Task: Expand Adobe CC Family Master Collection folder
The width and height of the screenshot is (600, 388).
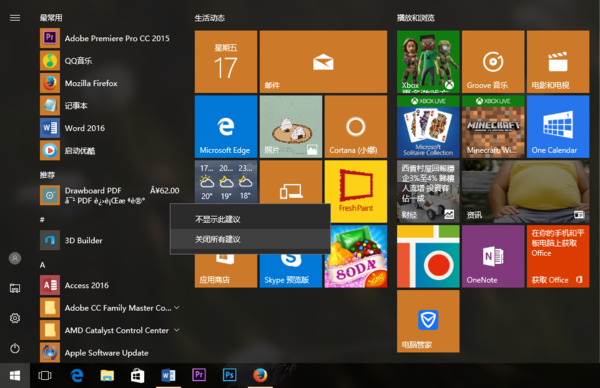Action: click(109, 308)
